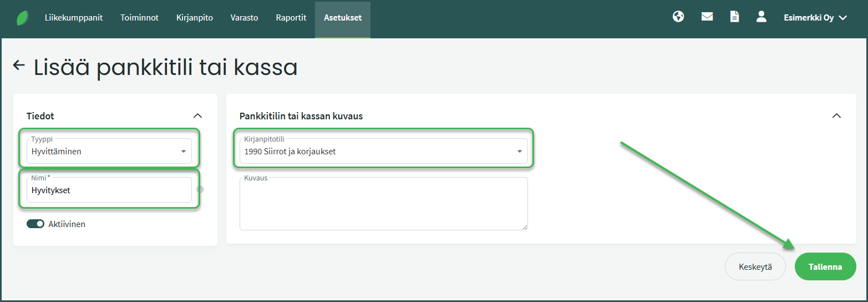The image size is (868, 302).
Task: Open the Tyyppi dropdown
Action: tap(109, 151)
